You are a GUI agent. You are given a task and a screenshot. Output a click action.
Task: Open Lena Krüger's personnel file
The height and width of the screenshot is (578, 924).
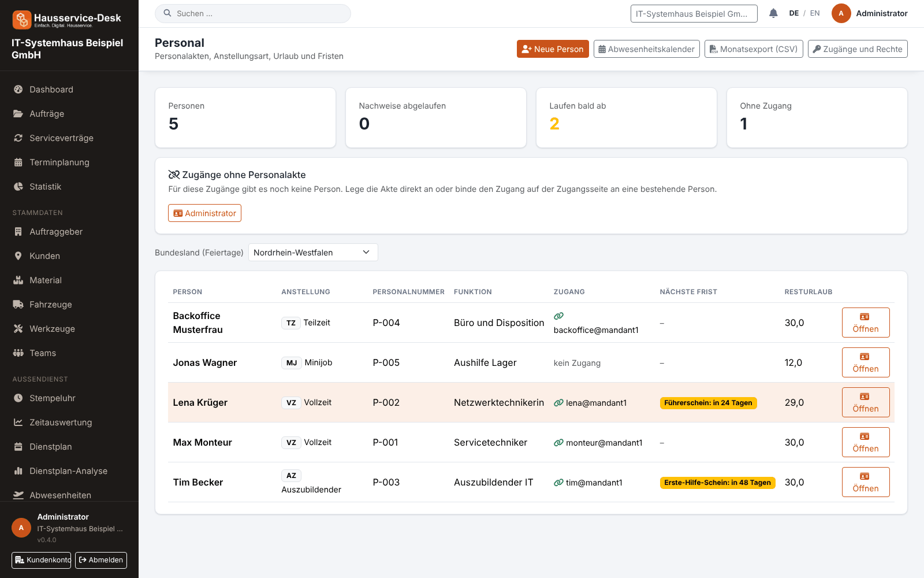[x=866, y=402]
